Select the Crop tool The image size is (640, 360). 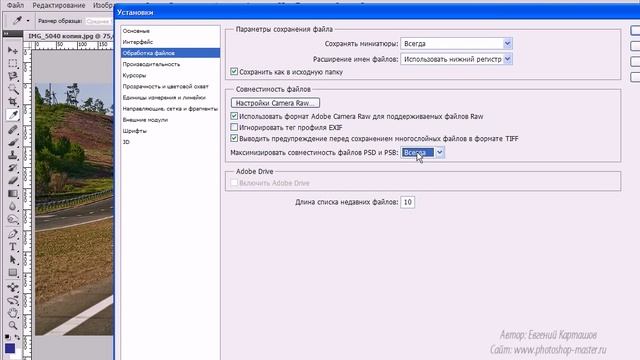(x=13, y=102)
